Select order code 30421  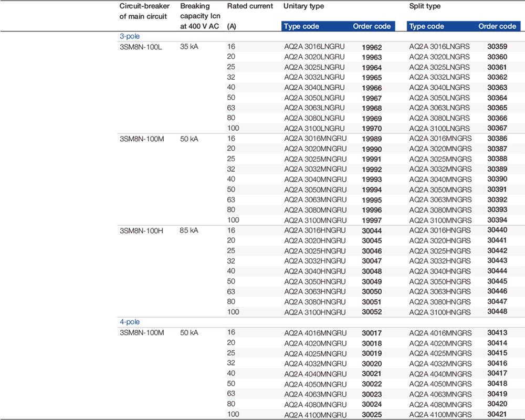497,414
